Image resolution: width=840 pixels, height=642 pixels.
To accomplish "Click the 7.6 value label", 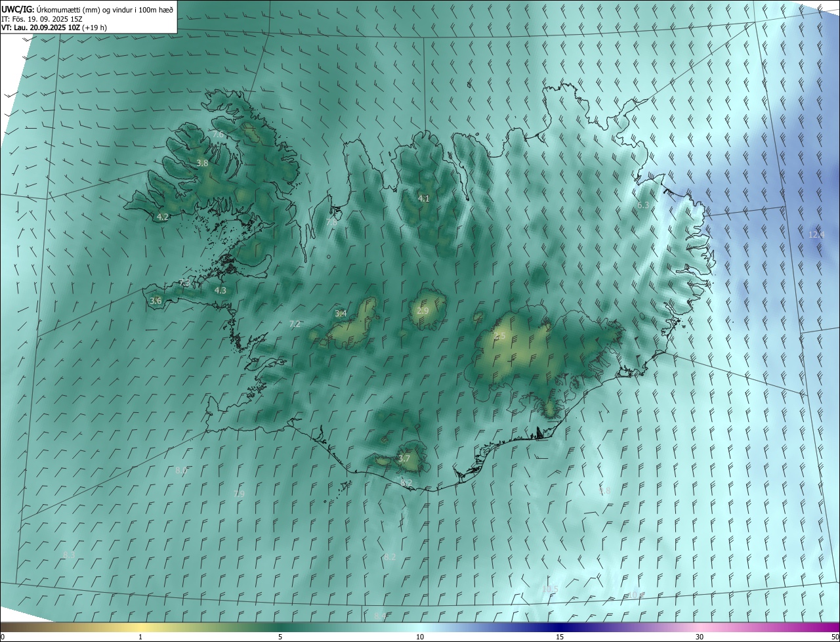I will pyautogui.click(x=218, y=134).
